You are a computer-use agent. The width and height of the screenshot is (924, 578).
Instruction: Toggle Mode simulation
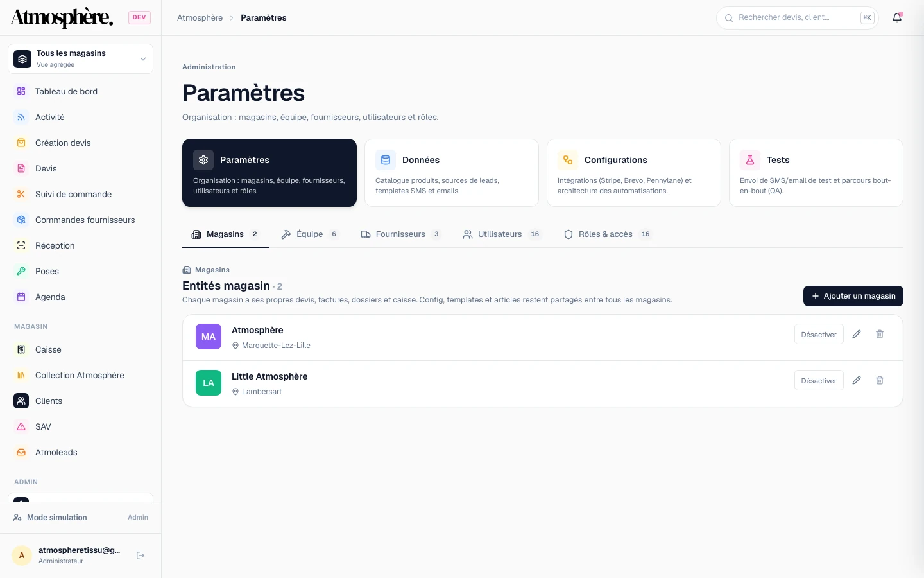[x=80, y=518]
